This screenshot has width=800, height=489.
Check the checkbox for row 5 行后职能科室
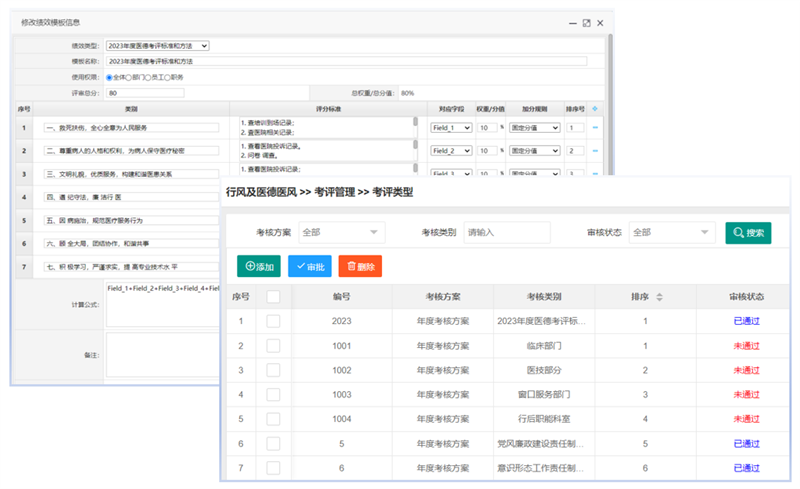273,418
